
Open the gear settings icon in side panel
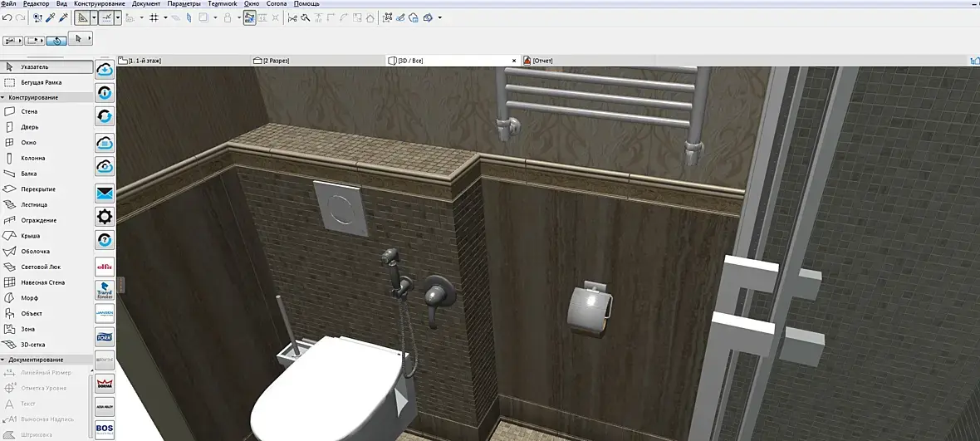(x=105, y=217)
